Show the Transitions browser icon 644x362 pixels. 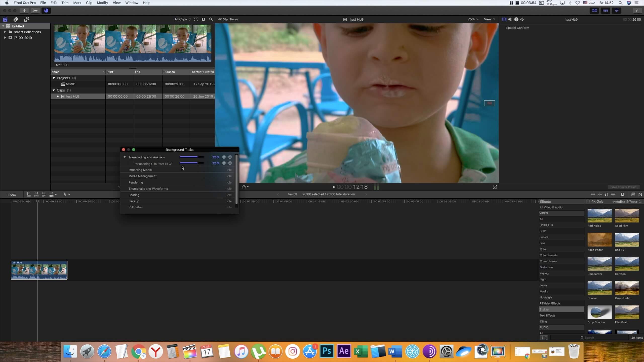pyautogui.click(x=640, y=194)
